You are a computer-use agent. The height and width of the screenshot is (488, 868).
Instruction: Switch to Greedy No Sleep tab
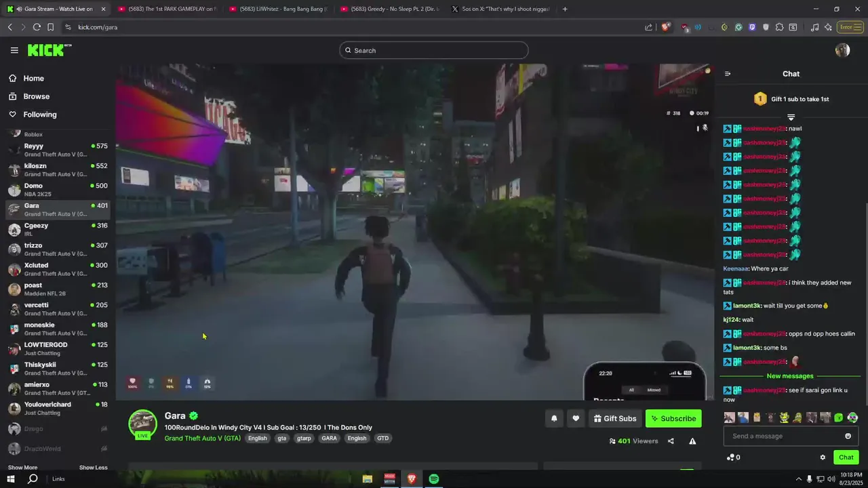point(390,9)
